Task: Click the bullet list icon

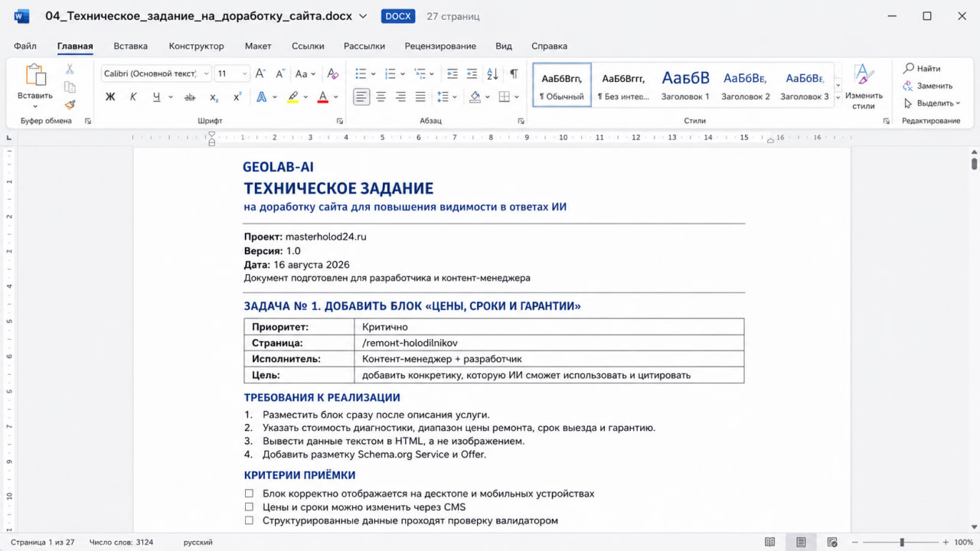Action: pos(361,73)
